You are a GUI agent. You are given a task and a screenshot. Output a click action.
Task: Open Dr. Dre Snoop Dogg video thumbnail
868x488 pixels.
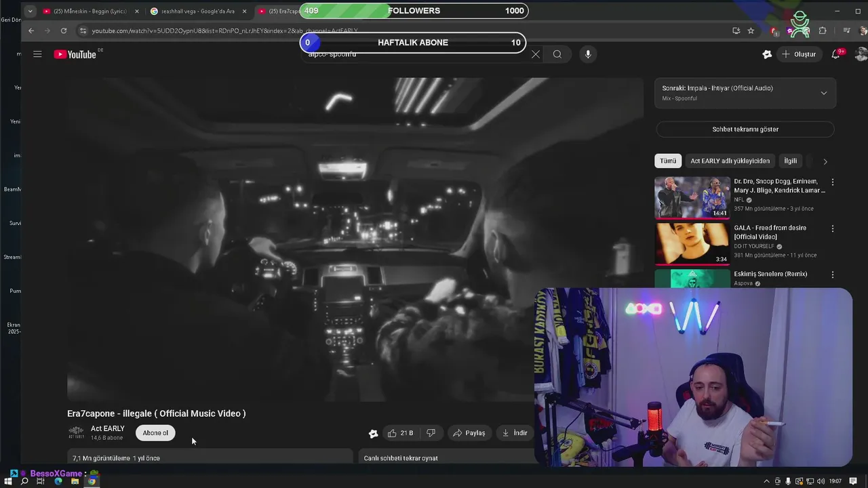pos(692,197)
